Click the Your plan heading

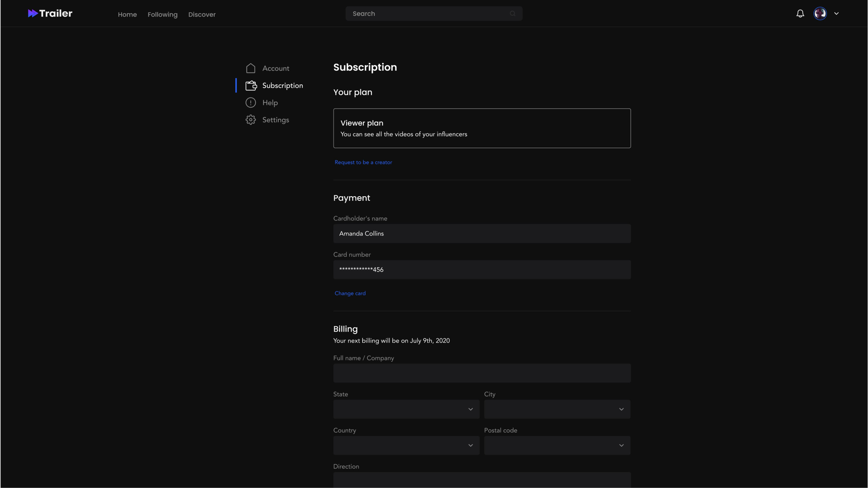pos(352,92)
